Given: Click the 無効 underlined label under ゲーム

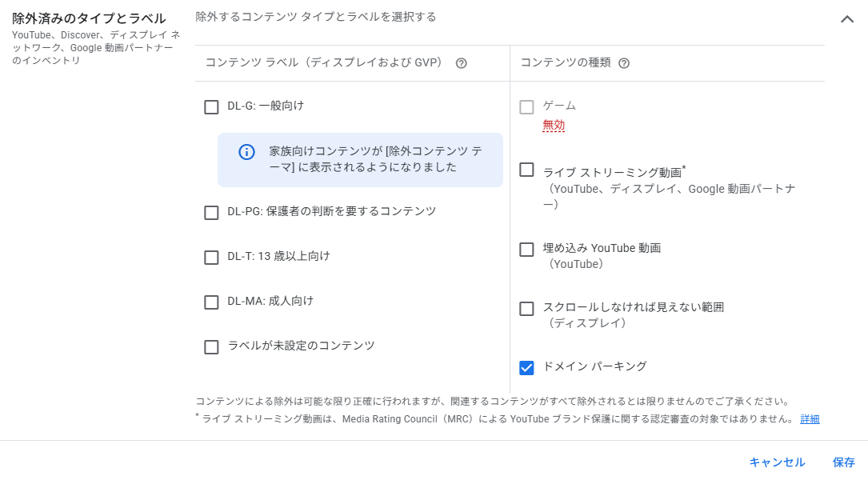Looking at the screenshot, I should coord(554,126).
